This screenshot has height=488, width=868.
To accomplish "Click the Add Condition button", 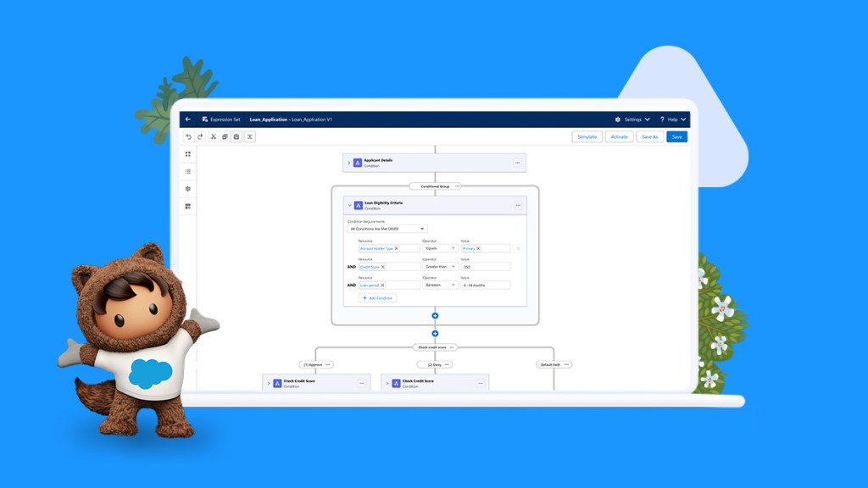I will 377,298.
